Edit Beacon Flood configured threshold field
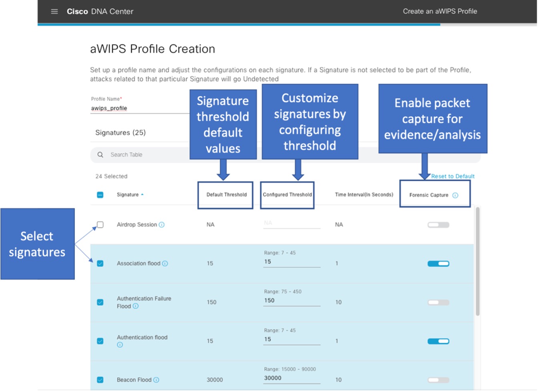538x392 pixels. tap(291, 378)
